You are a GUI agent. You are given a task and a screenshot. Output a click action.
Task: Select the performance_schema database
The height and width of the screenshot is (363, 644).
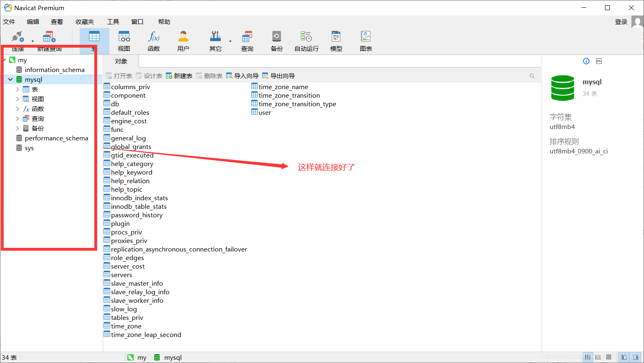click(x=56, y=138)
